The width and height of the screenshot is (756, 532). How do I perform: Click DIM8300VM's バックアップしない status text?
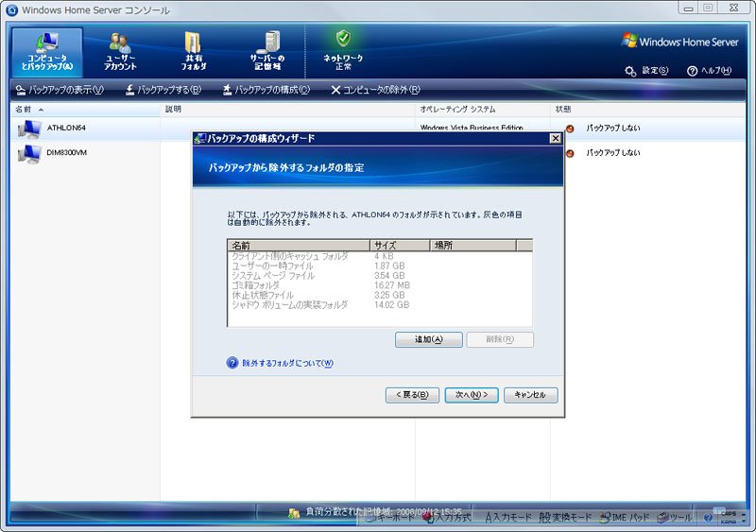click(613, 152)
